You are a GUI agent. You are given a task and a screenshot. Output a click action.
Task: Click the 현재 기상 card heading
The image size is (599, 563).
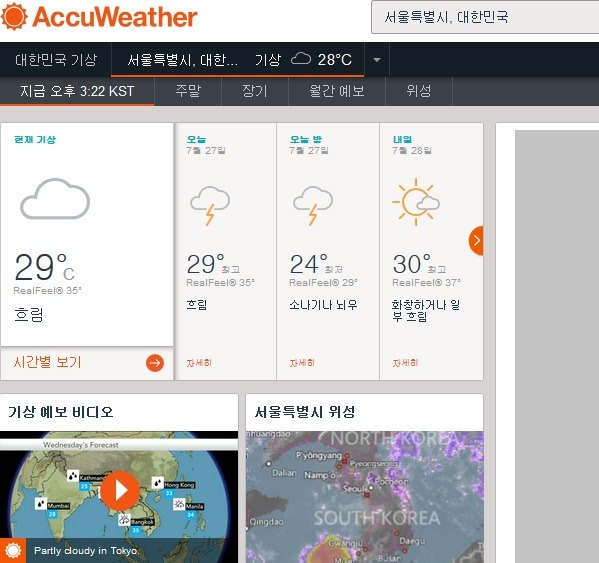click(x=35, y=140)
